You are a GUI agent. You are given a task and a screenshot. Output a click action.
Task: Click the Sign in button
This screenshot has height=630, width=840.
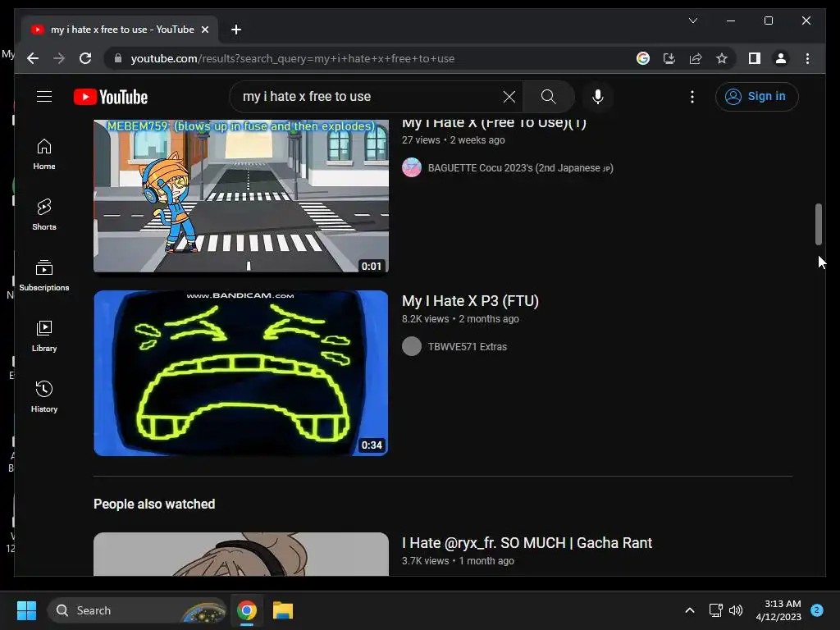756,97
